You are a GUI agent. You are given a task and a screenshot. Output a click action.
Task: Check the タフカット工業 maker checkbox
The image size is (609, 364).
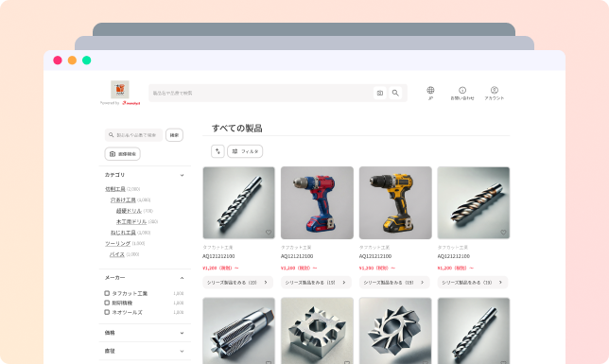point(107,293)
